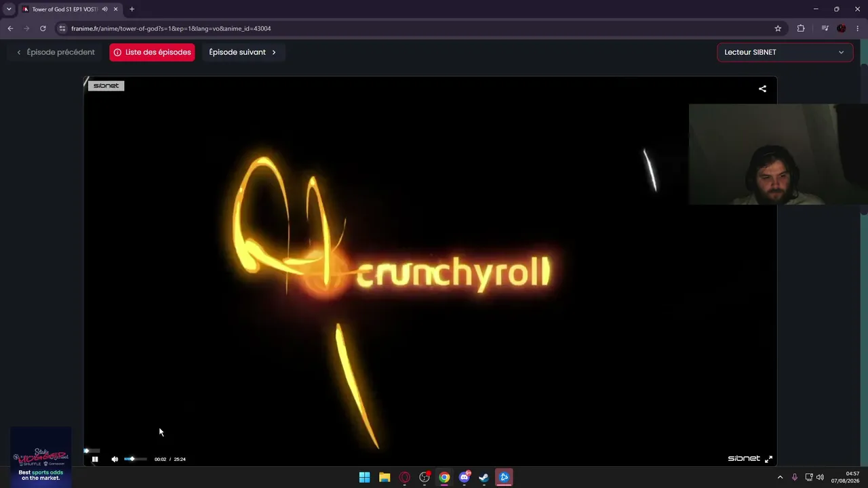The height and width of the screenshot is (488, 868).
Task: Open the media controls icon in the toolbar
Action: (x=825, y=28)
